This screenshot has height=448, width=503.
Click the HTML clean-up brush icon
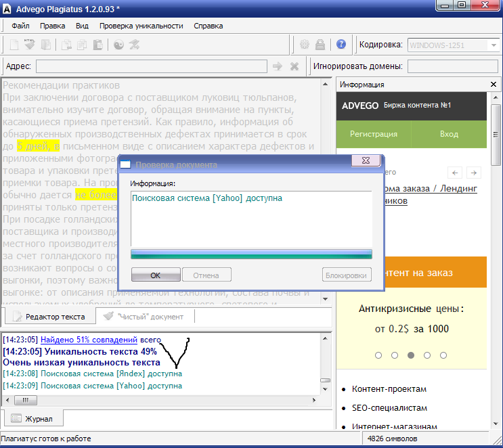click(x=30, y=44)
